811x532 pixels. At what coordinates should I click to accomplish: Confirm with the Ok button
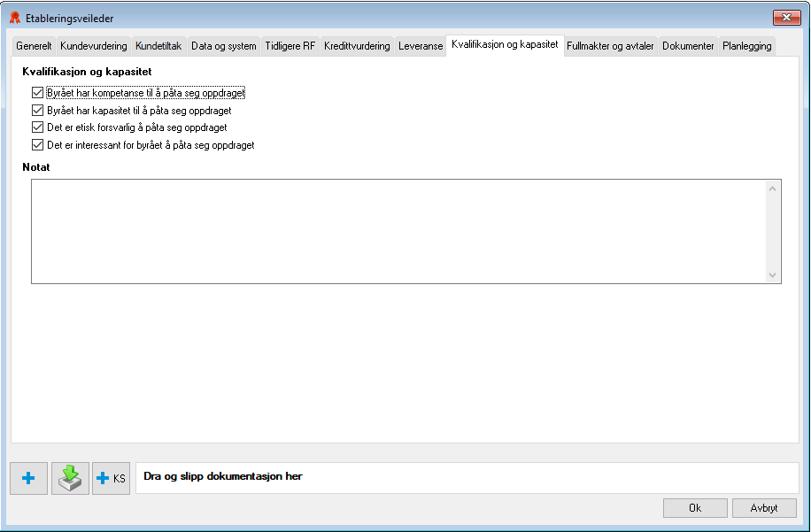[695, 508]
